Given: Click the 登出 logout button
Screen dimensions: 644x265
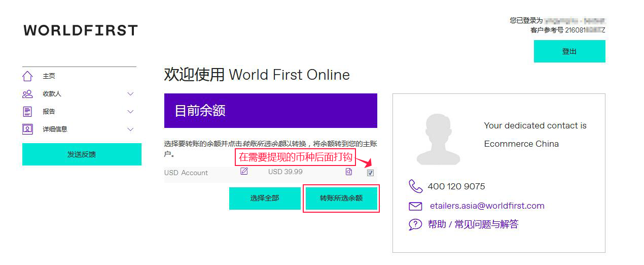Looking at the screenshot, I should [569, 51].
